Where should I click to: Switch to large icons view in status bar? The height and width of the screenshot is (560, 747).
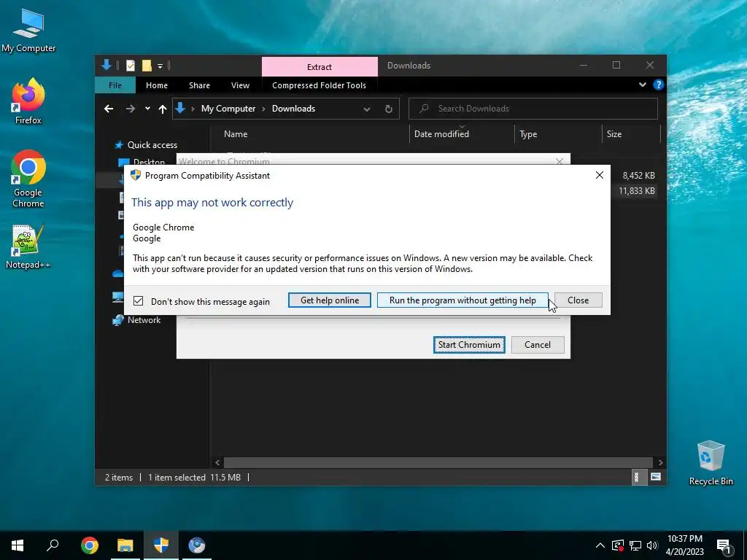coord(656,477)
